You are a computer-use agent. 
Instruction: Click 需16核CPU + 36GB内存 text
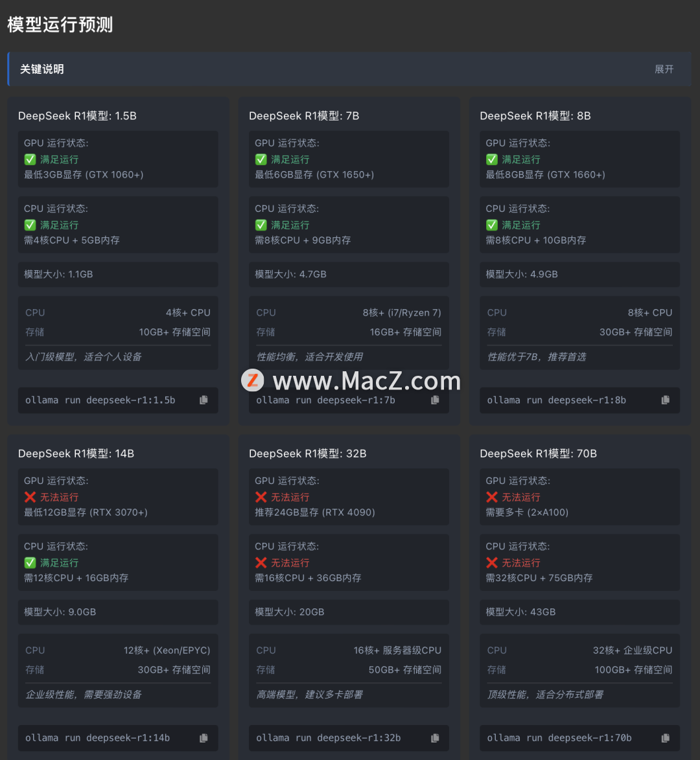(x=308, y=578)
